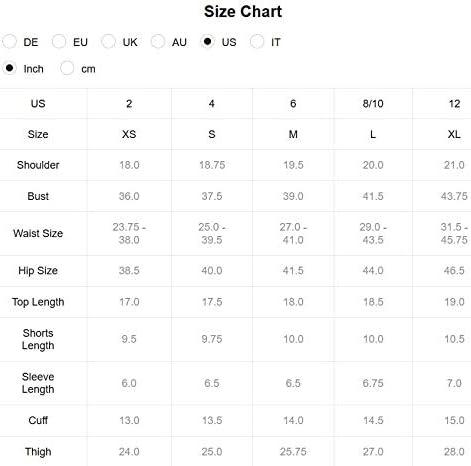471x466 pixels.
Task: Choose the IT sizing option
Action: 257,42
